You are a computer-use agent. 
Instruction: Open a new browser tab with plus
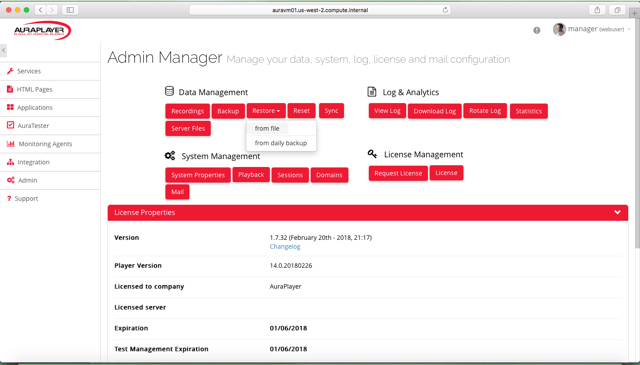point(634,13)
